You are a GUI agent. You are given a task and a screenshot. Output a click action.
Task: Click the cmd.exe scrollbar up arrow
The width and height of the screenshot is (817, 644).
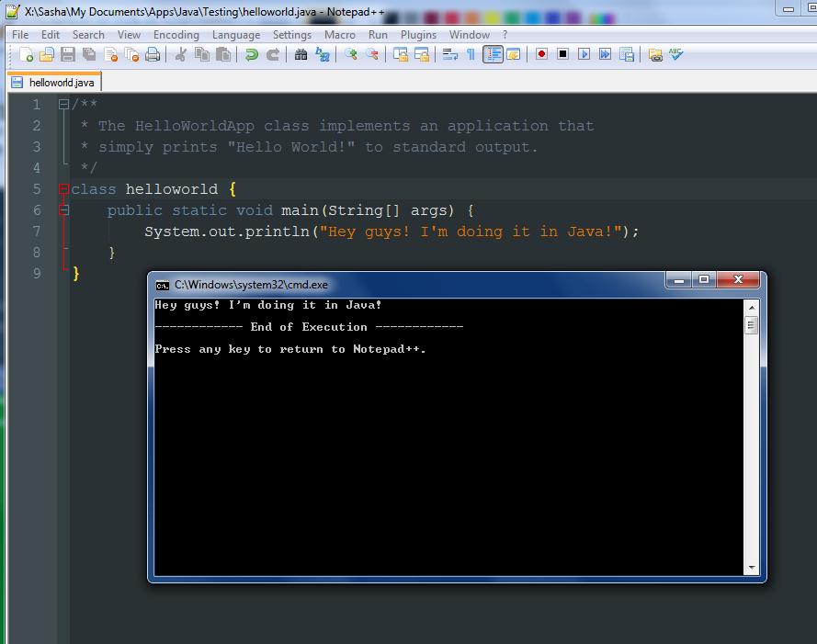tap(752, 308)
